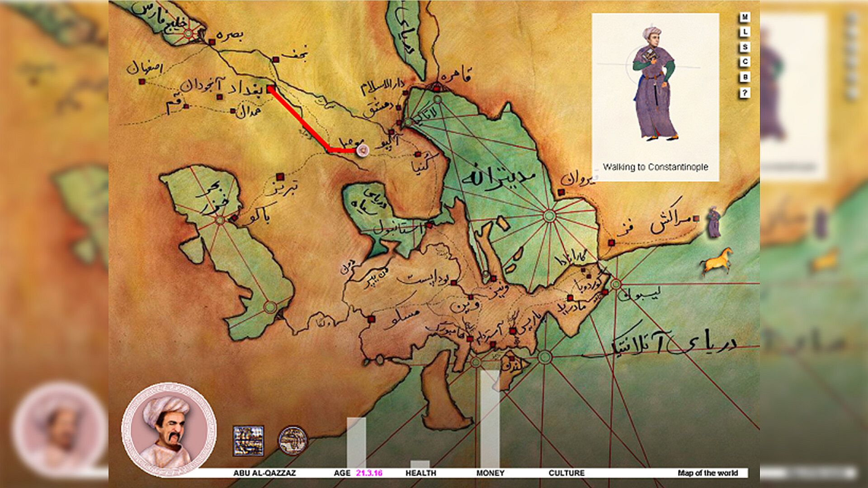Open help with the question mark button

744,93
